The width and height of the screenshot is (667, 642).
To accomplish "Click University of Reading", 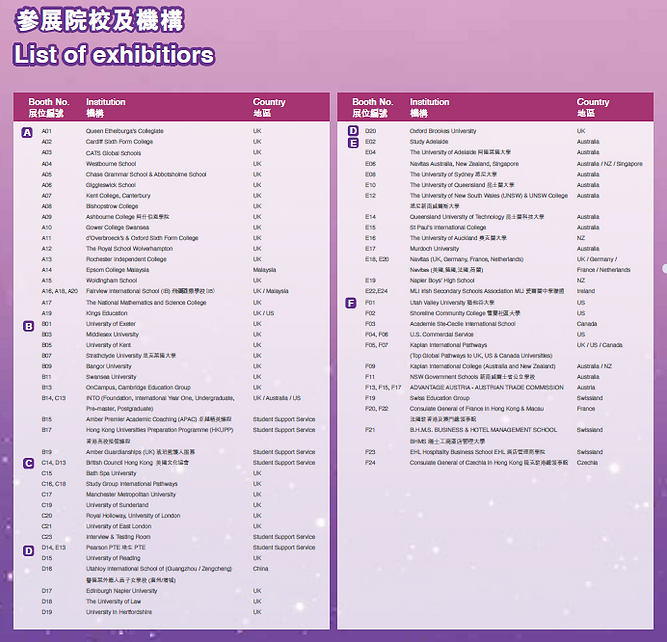I will pos(113,558).
